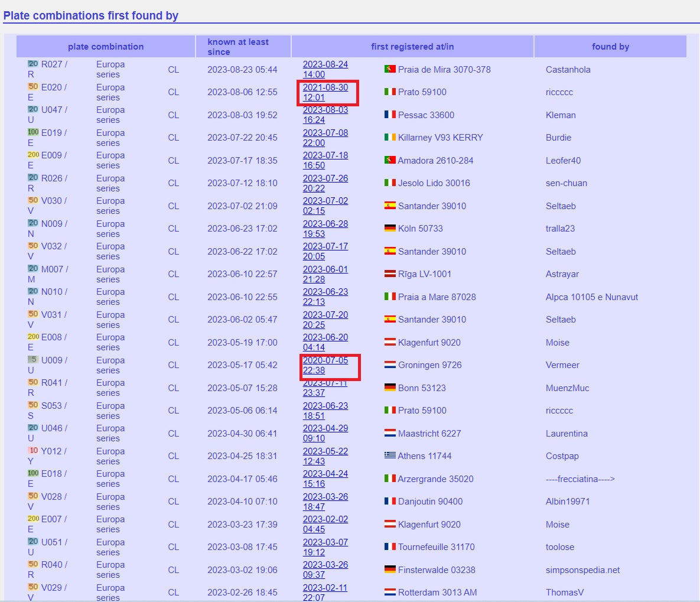The image size is (700, 602).
Task: Click the Italian flag beside Arzergrande 35020
Action: point(390,479)
